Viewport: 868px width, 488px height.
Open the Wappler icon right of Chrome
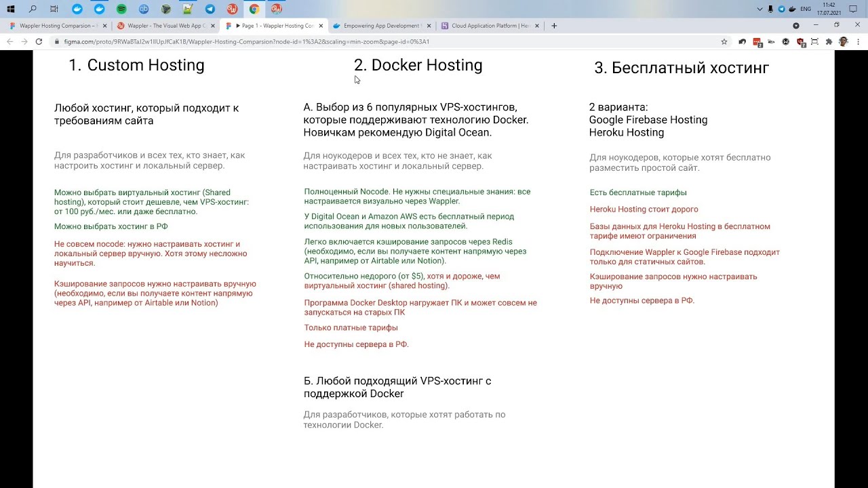[x=276, y=9]
